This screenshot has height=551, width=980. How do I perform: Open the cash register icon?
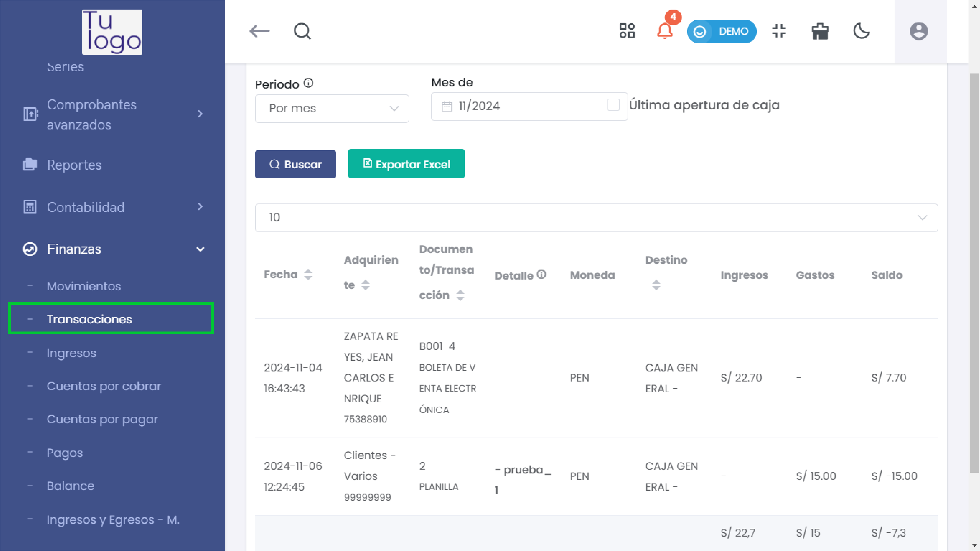(x=820, y=31)
